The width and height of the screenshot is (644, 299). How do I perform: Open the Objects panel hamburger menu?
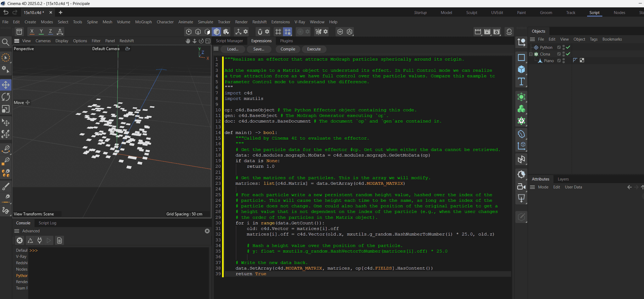pyautogui.click(x=532, y=39)
